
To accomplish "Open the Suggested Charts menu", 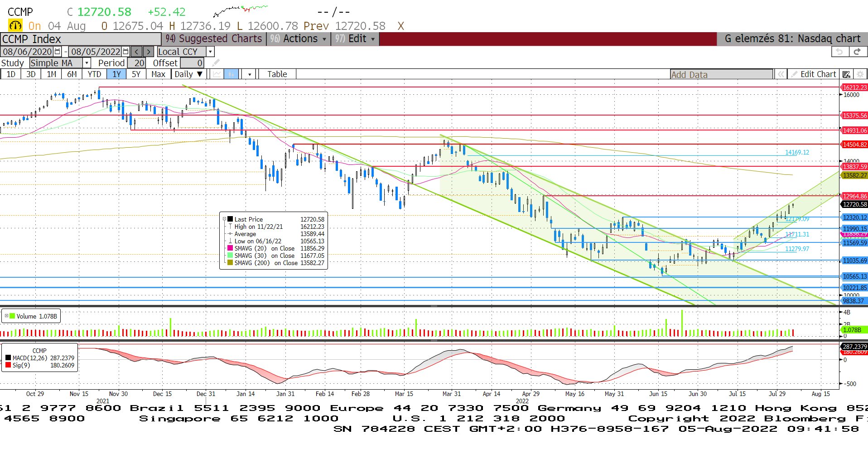I will (x=214, y=39).
